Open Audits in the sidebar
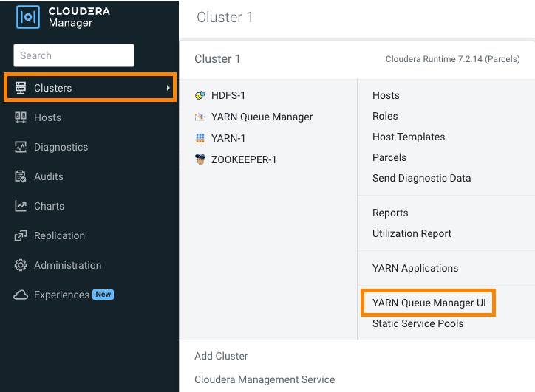The height and width of the screenshot is (392, 535). 48,176
